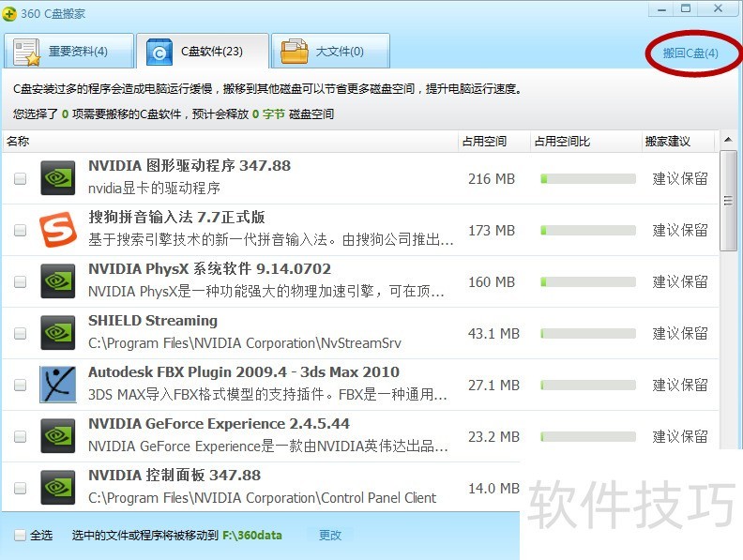Sort by the 名称 column header

[x=230, y=142]
